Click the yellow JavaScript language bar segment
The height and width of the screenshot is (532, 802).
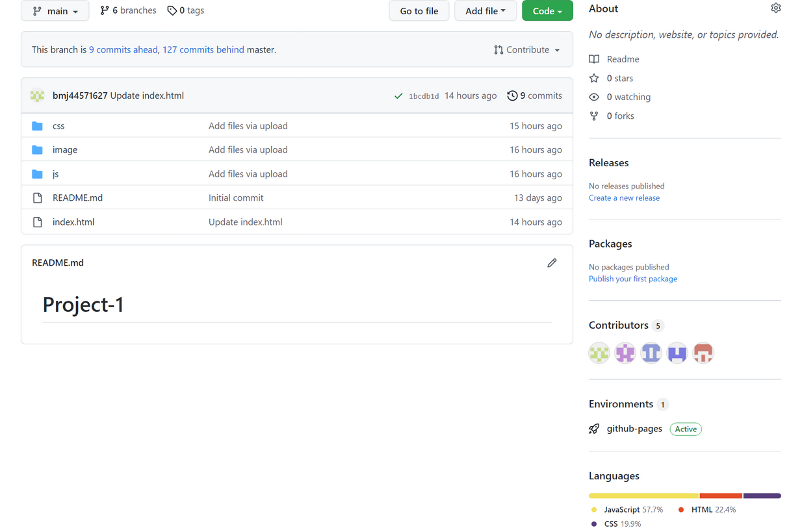click(643, 496)
